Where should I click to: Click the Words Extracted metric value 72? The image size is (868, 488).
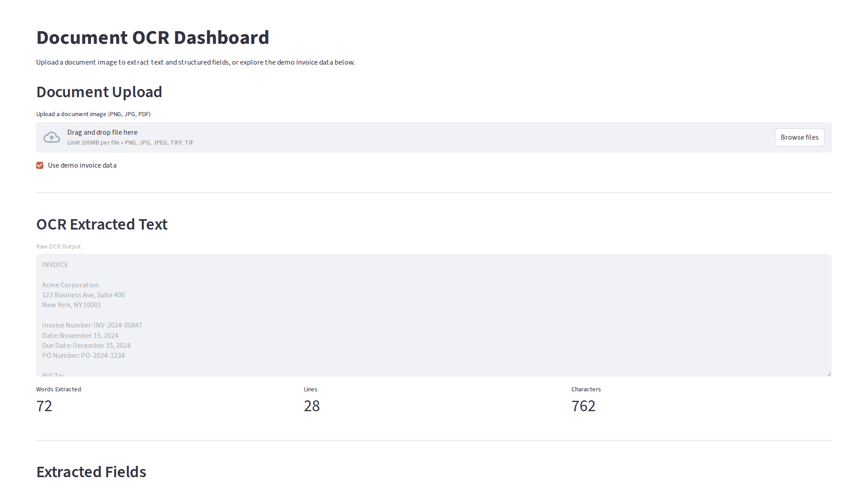coord(44,406)
